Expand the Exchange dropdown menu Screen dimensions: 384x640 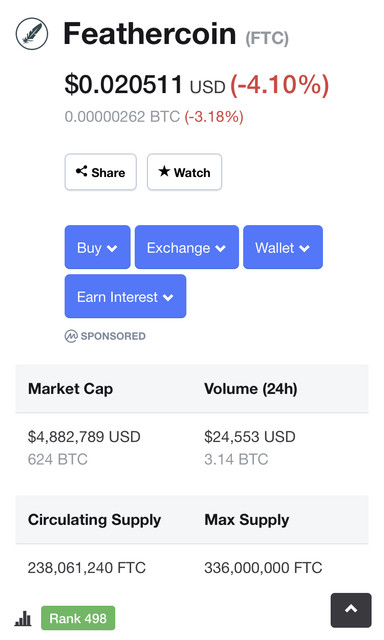(187, 247)
